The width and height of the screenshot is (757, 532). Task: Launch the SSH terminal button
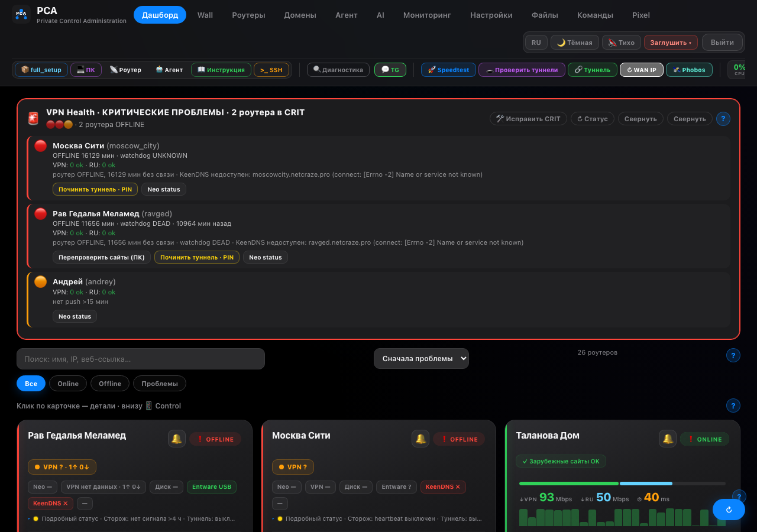tap(271, 70)
